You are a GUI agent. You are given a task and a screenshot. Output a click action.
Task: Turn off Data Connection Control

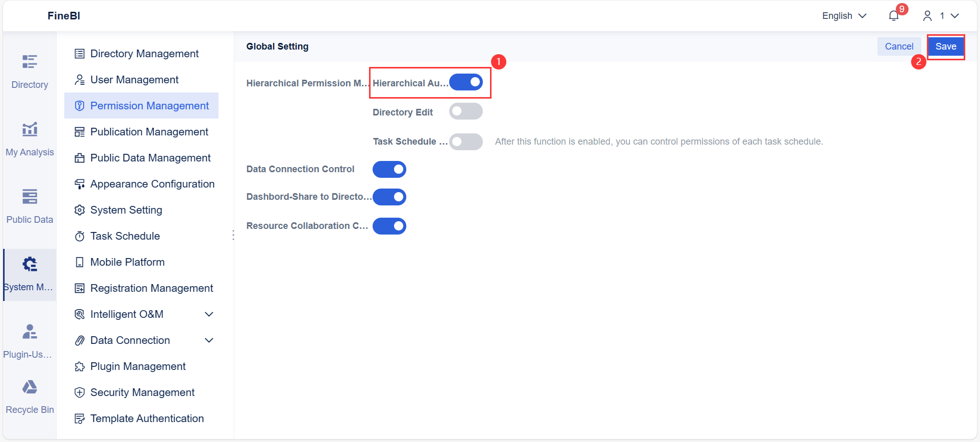(389, 169)
